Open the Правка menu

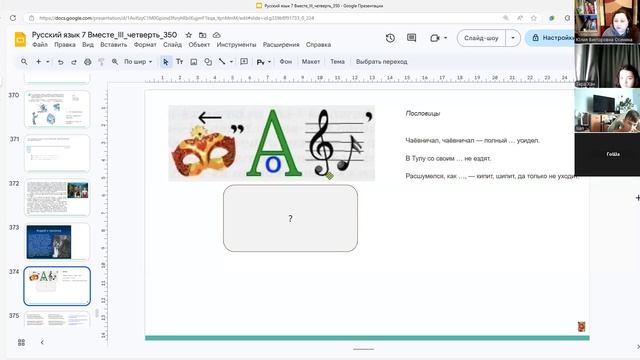pyautogui.click(x=65, y=44)
